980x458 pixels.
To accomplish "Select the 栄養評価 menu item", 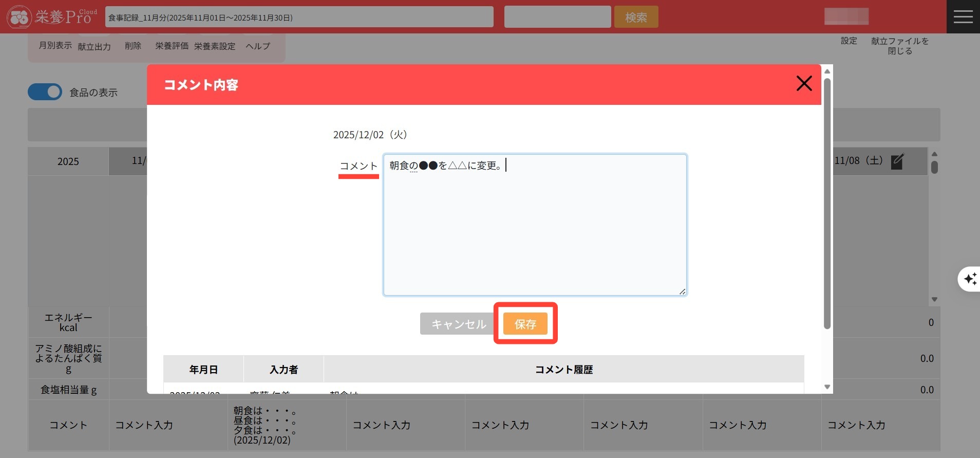I will coord(172,46).
